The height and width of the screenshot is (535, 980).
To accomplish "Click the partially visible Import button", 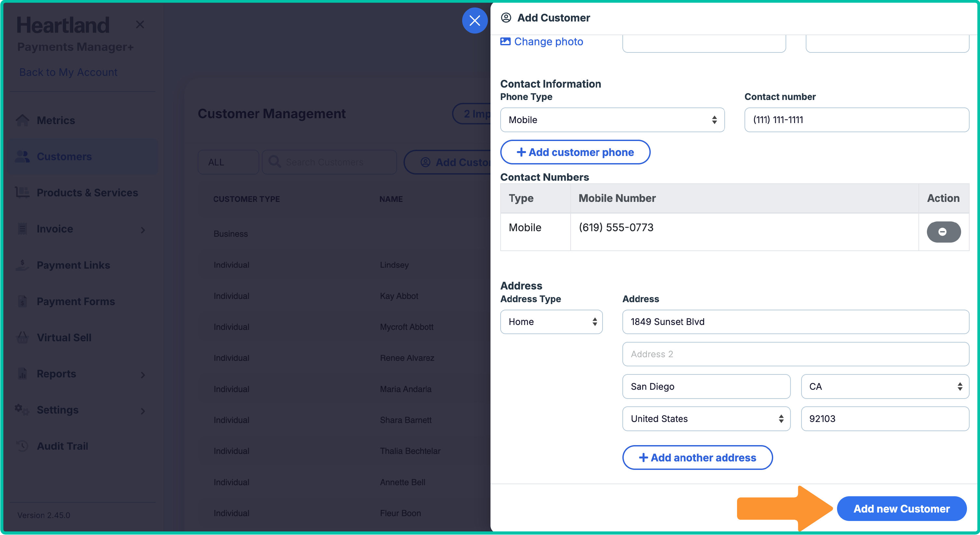I will coord(472,114).
